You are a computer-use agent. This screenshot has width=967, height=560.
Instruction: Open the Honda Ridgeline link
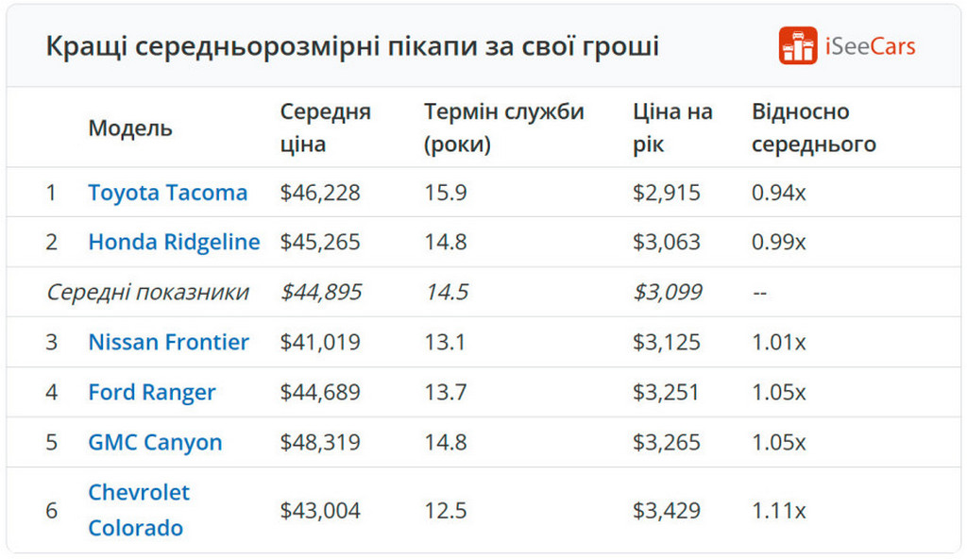174,242
